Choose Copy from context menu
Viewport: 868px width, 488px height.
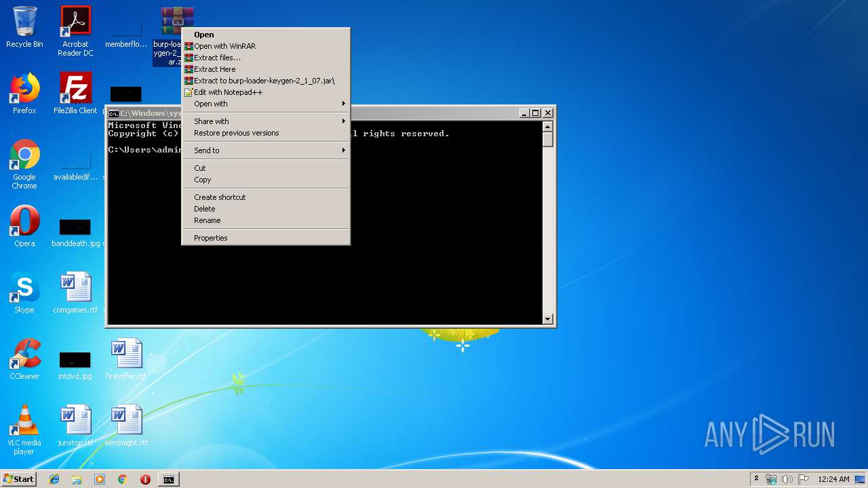coord(266,180)
